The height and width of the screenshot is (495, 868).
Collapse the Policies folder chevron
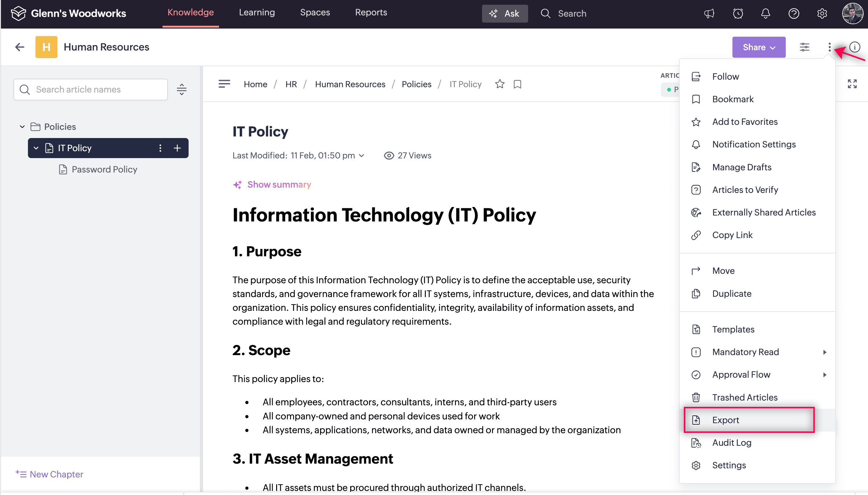pos(23,127)
